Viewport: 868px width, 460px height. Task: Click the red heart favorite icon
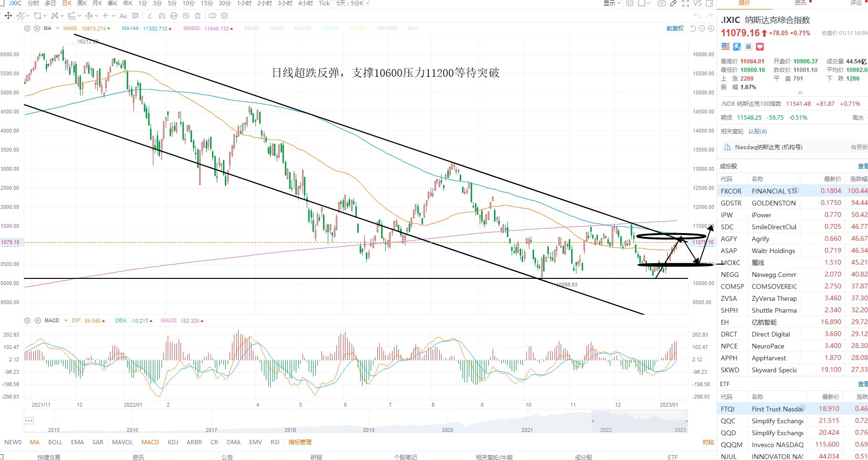click(x=760, y=46)
